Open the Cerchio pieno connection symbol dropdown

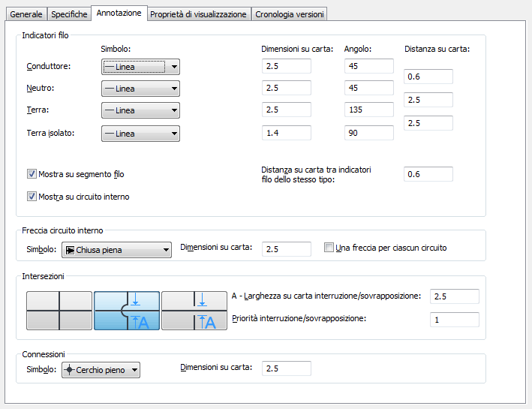click(101, 369)
